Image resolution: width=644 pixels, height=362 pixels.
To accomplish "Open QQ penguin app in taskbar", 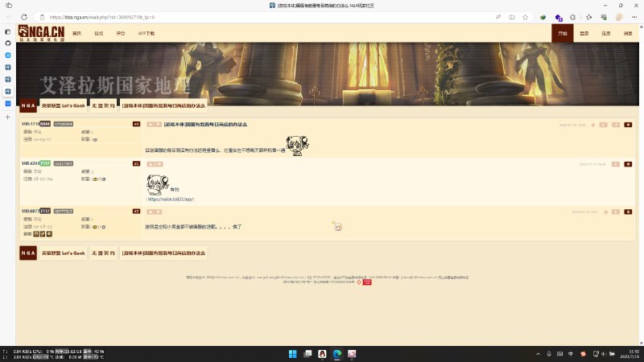I will [323, 354].
